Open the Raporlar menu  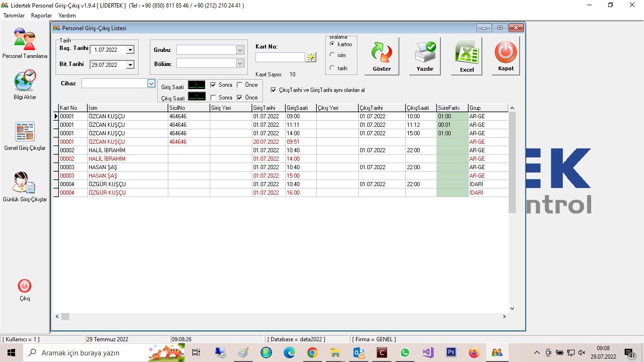41,16
